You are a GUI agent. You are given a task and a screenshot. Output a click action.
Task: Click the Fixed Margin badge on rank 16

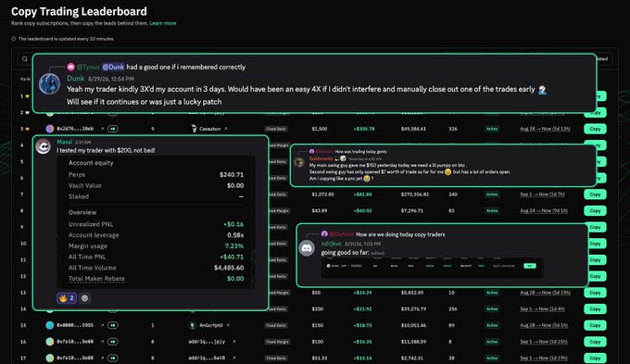pyautogui.click(x=277, y=342)
